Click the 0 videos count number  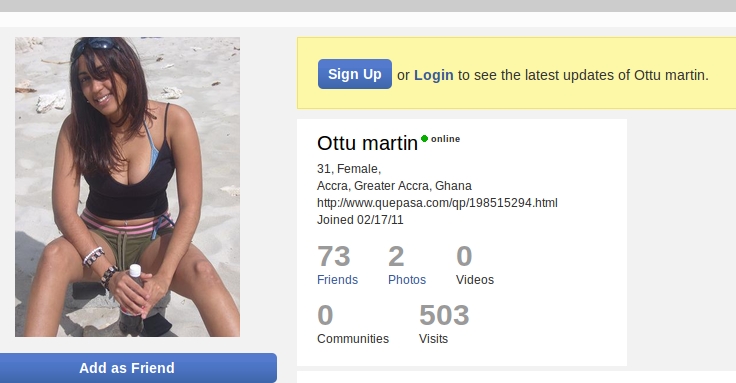pyautogui.click(x=464, y=256)
